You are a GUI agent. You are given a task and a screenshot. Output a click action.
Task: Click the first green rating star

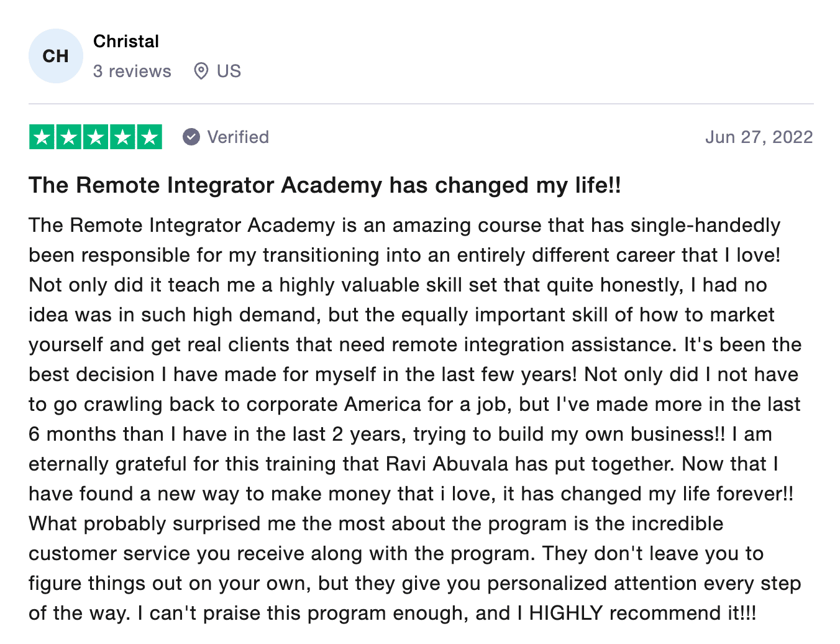(x=42, y=137)
